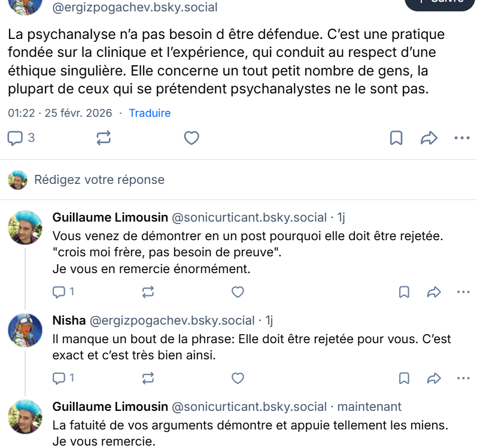Screen dimensions: 477x448
Task: Repost the main post by Nisha
Action: pyautogui.click(x=104, y=138)
